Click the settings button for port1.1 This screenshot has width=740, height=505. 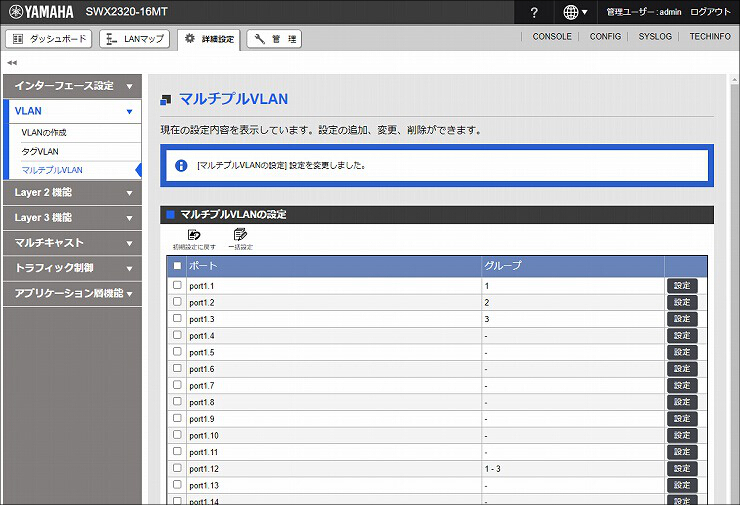coord(682,286)
